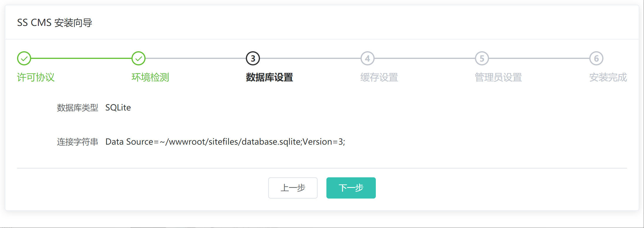Select the 许可协议 step label
Image resolution: width=644 pixels, height=228 pixels.
point(36,77)
